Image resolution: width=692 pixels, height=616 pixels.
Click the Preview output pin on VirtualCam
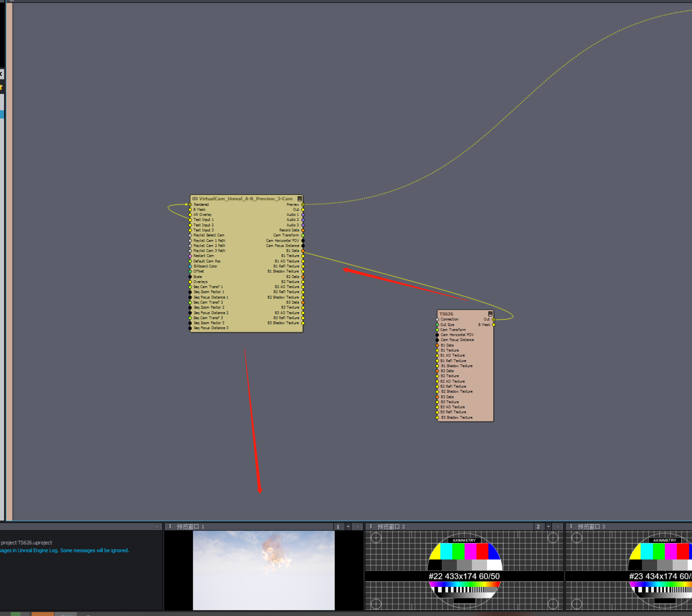click(x=303, y=204)
